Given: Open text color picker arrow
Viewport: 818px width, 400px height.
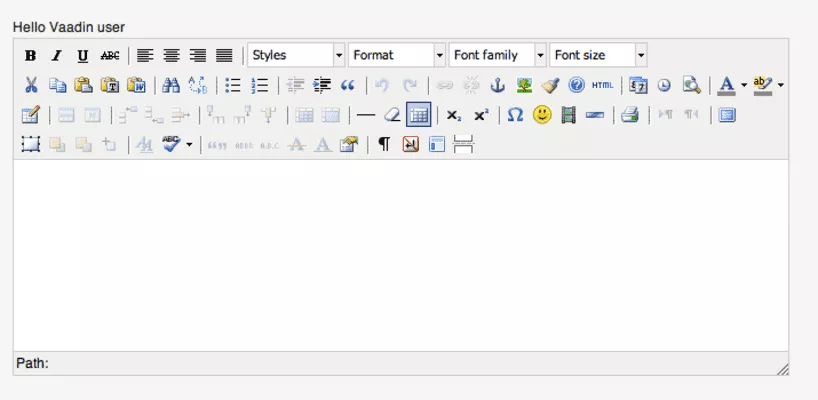Looking at the screenshot, I should click(744, 86).
